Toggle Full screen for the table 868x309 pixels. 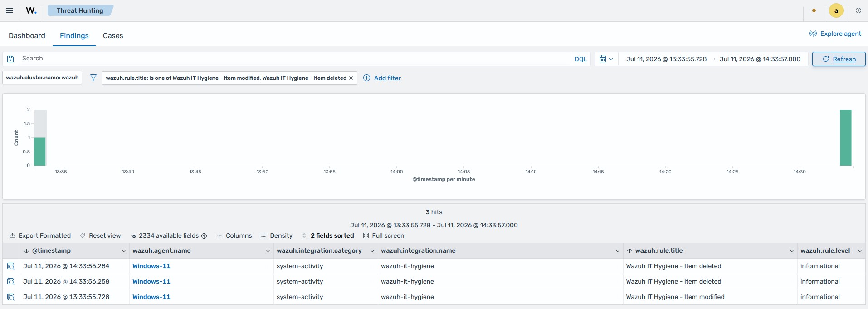[384, 235]
